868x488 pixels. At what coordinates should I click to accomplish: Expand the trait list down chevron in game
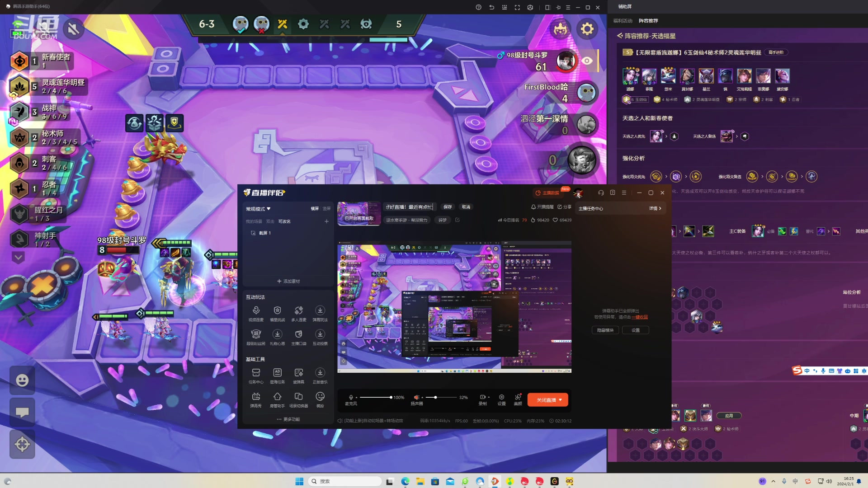[18, 258]
